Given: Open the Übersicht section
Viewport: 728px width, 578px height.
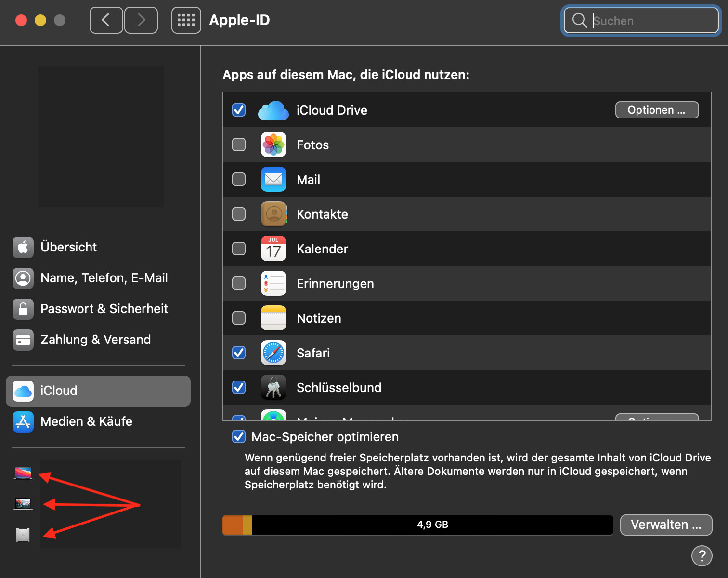Looking at the screenshot, I should point(68,247).
